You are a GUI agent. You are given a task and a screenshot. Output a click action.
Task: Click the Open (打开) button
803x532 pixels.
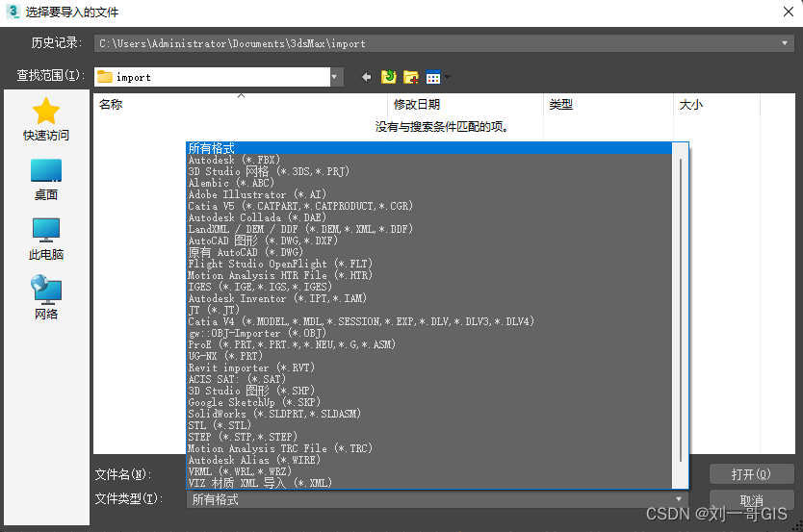(x=751, y=474)
